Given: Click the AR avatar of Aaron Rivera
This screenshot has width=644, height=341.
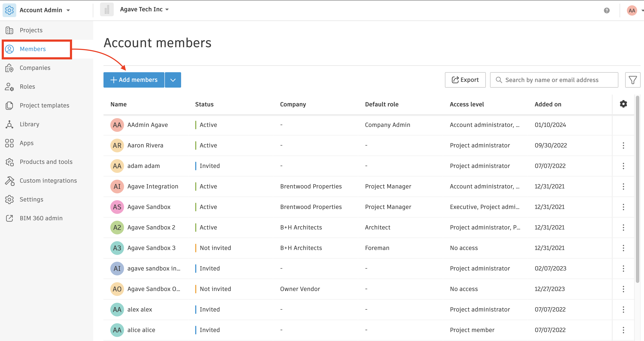Looking at the screenshot, I should 117,145.
